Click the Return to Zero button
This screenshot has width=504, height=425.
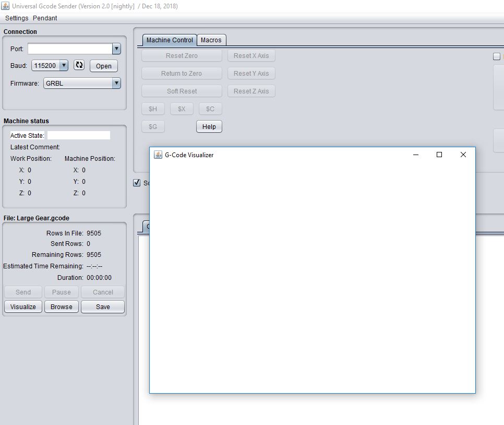[x=182, y=73]
